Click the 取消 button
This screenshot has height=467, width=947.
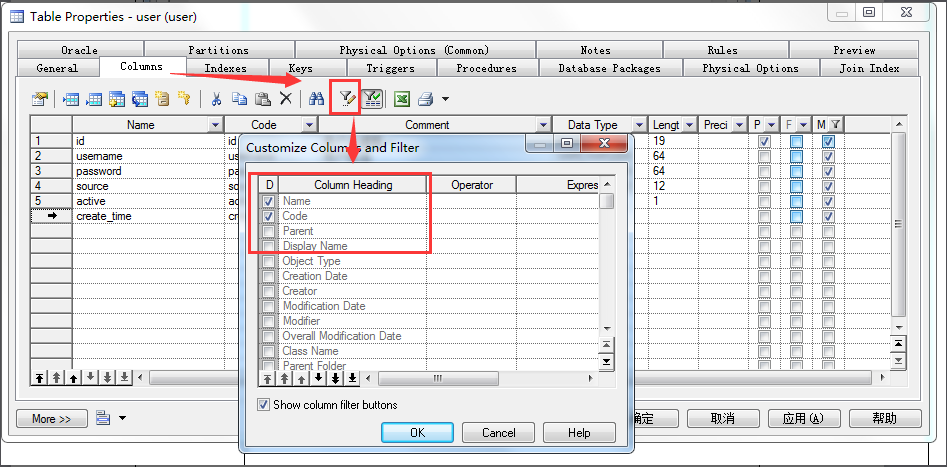coord(723,419)
